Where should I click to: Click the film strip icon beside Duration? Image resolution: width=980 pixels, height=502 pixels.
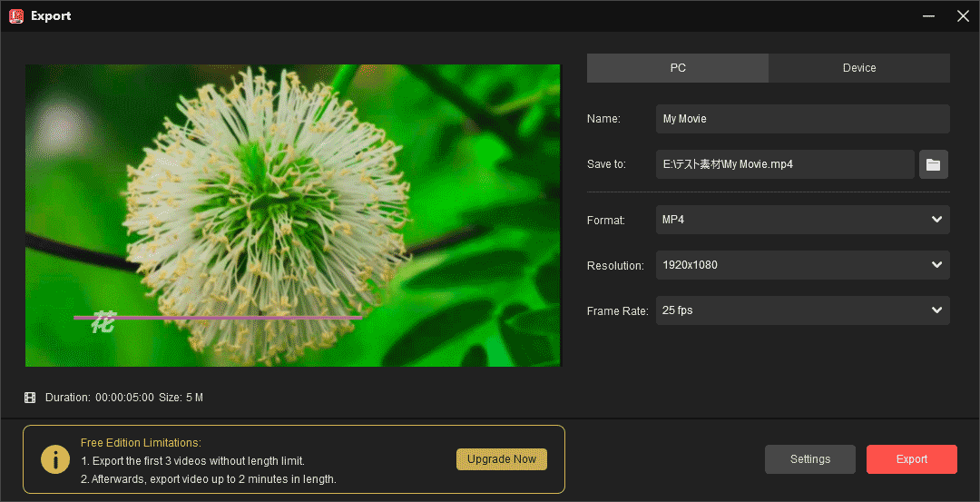(x=30, y=398)
